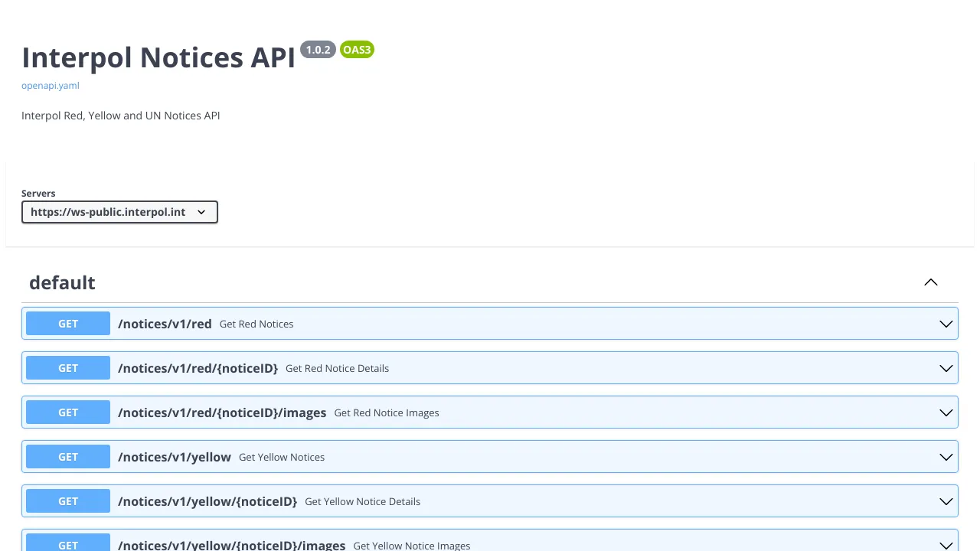Click the Interpol Notices API title
Screen dimensions: 980x551
click(x=158, y=57)
